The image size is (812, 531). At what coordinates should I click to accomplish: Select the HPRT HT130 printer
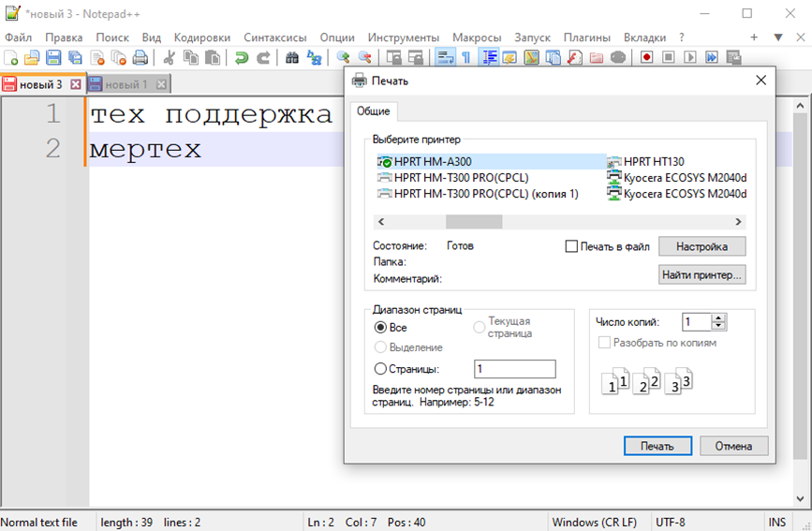pos(645,162)
